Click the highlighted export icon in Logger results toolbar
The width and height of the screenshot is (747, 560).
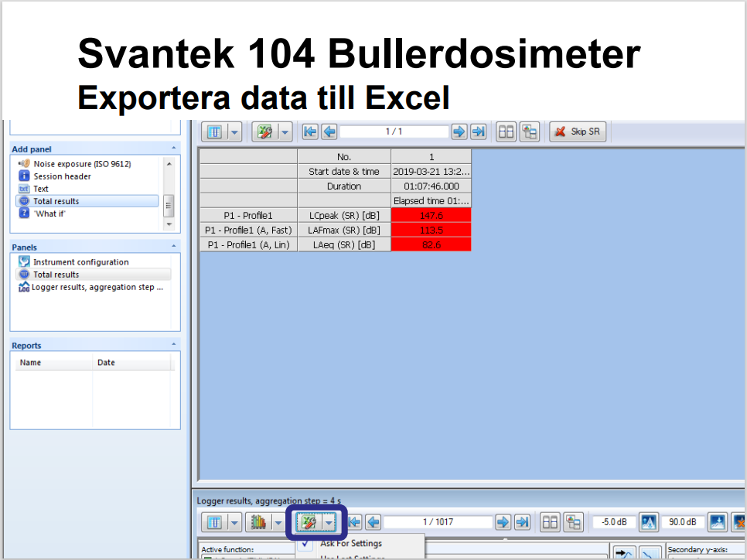point(309,523)
